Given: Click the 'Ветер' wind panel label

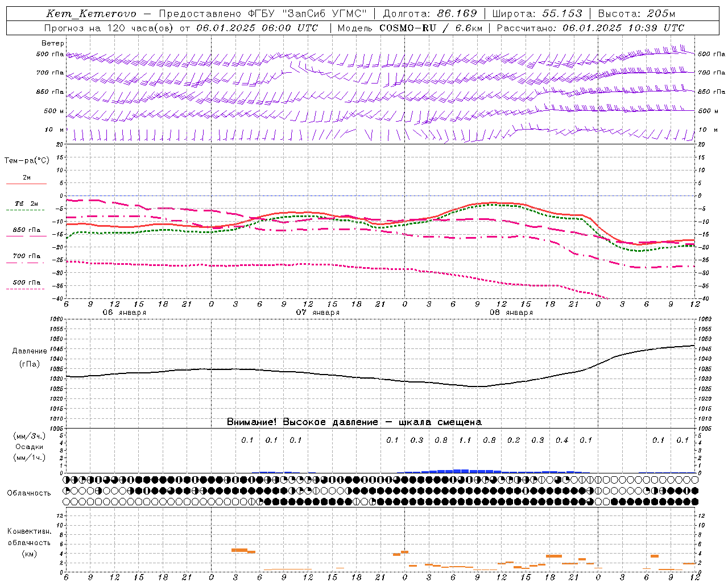Looking at the screenshot, I should pos(53,43).
